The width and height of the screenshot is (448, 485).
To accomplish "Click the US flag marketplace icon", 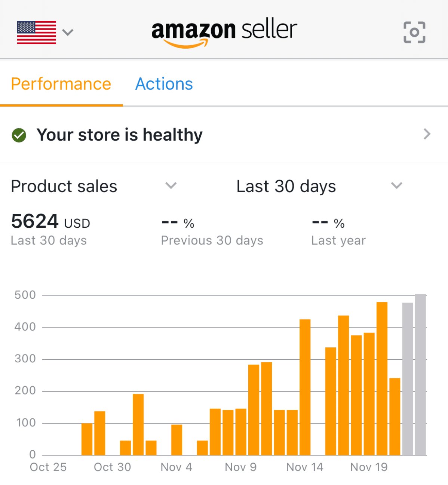I will point(37,33).
